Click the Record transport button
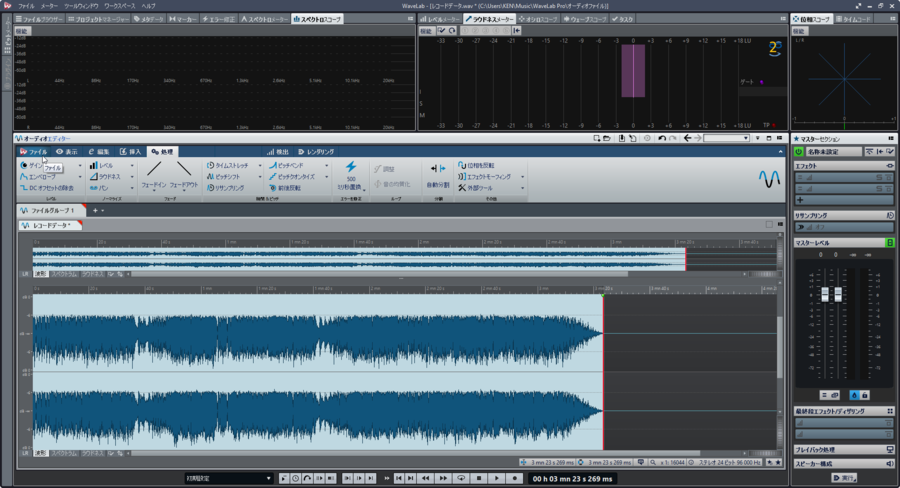Viewport: 900px width, 488px height. tap(515, 478)
